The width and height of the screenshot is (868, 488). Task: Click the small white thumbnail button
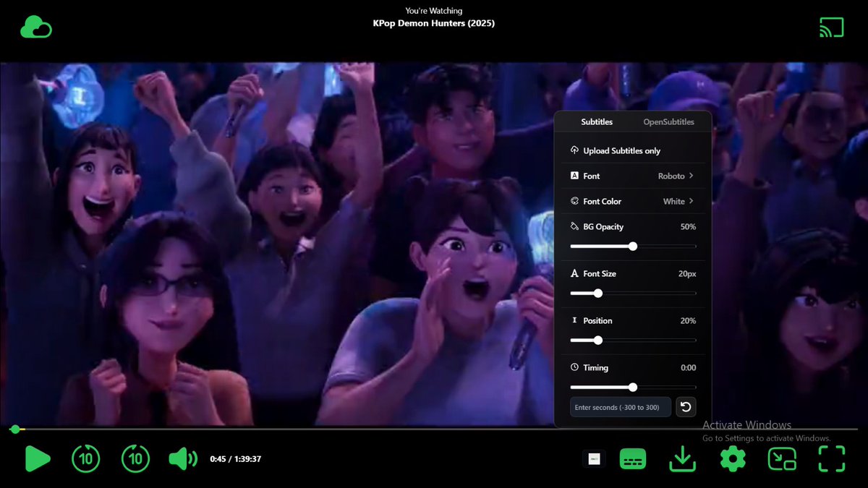click(x=594, y=458)
